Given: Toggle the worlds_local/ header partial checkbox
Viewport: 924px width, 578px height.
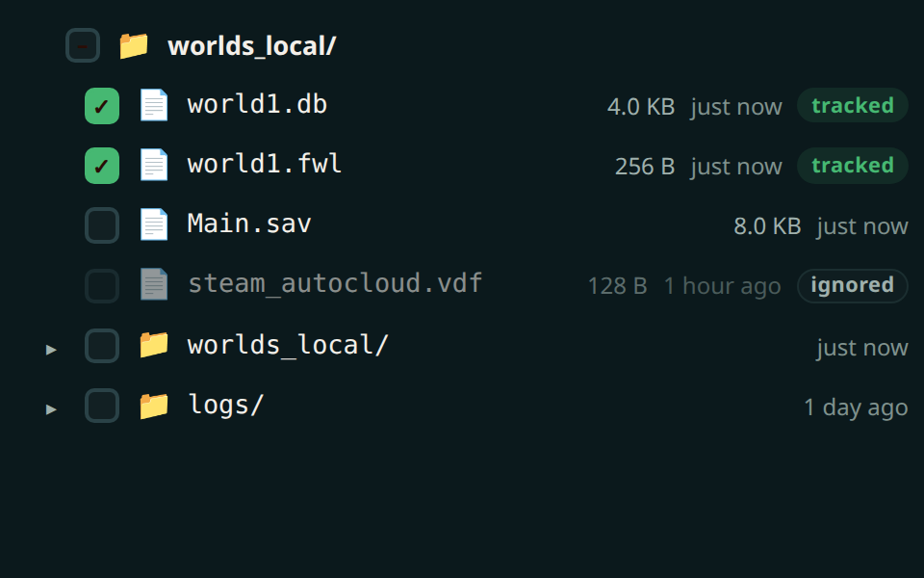Looking at the screenshot, I should (83, 45).
